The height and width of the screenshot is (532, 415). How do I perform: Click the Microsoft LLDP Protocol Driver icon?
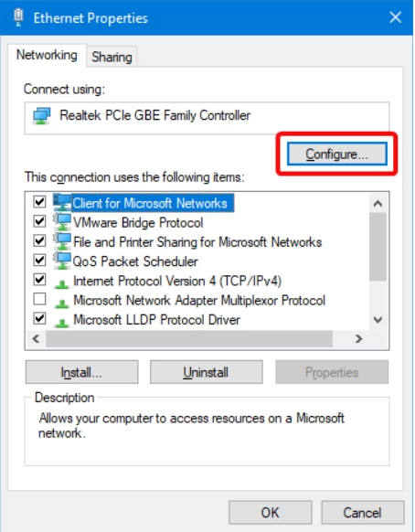tap(62, 322)
